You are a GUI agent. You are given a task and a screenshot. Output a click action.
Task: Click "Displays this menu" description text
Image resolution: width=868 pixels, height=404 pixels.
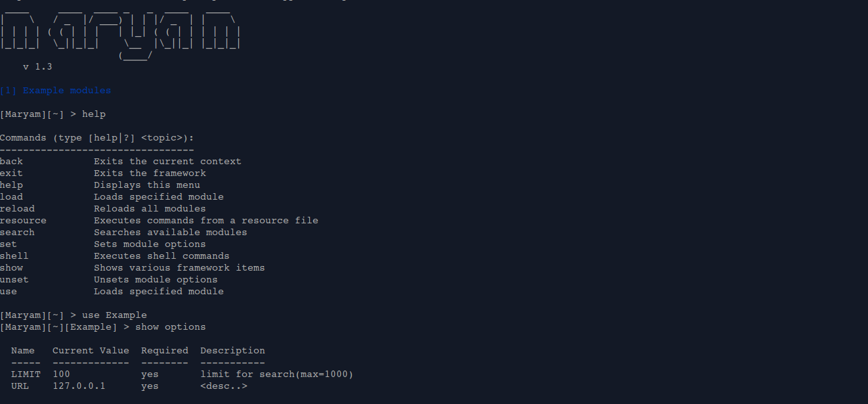pos(147,185)
